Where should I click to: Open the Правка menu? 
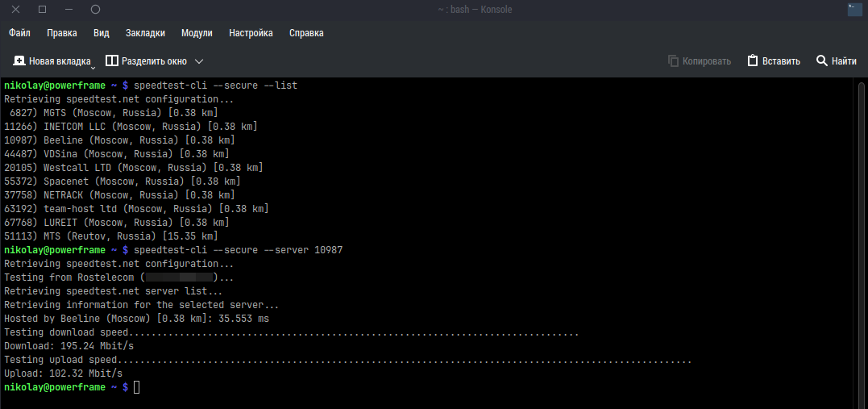click(x=62, y=33)
